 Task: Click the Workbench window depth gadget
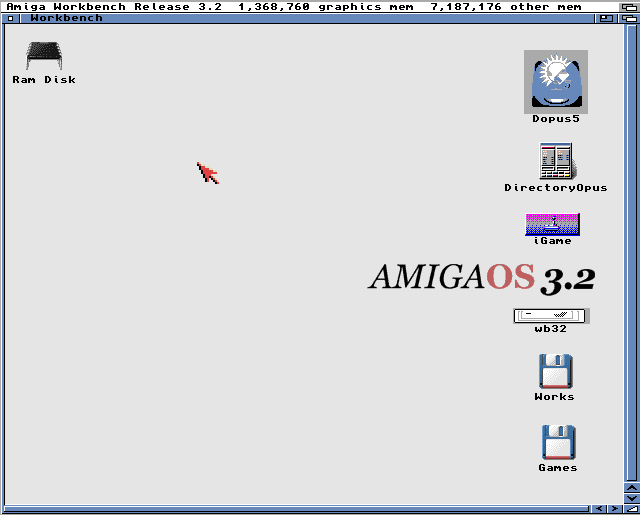pos(629,18)
